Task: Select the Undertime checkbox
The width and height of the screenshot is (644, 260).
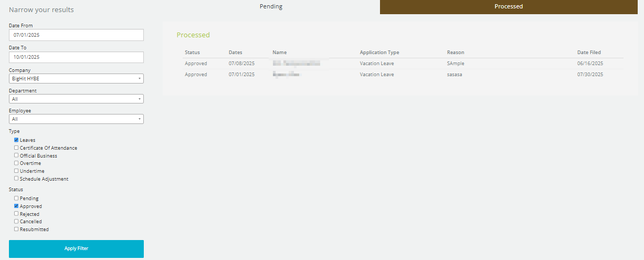Action: tap(16, 171)
